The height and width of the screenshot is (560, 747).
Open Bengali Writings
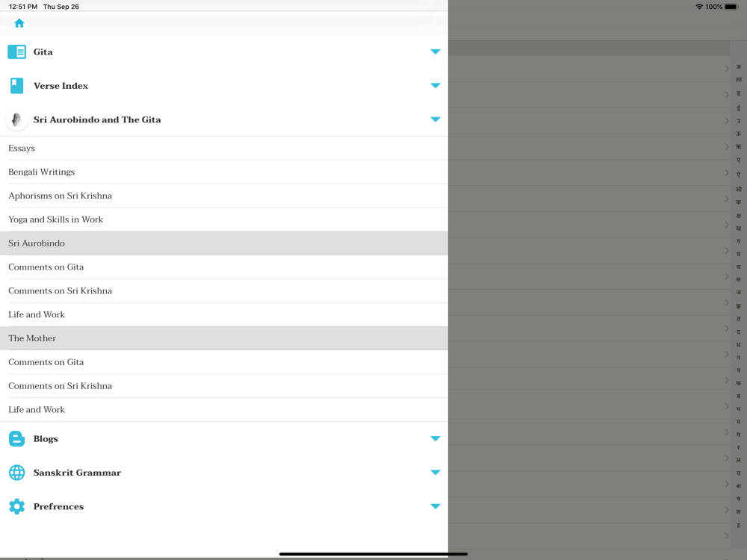(224, 172)
